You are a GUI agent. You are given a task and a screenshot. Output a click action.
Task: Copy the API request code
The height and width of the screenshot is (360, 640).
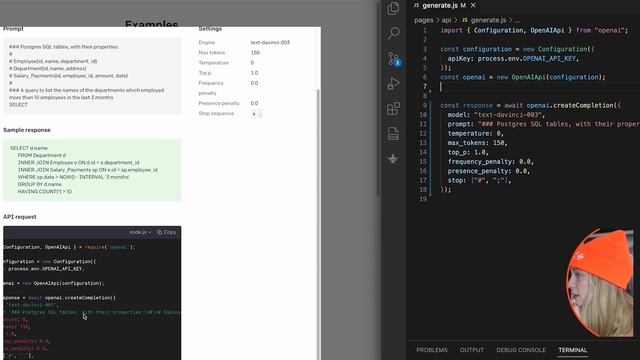pyautogui.click(x=167, y=232)
